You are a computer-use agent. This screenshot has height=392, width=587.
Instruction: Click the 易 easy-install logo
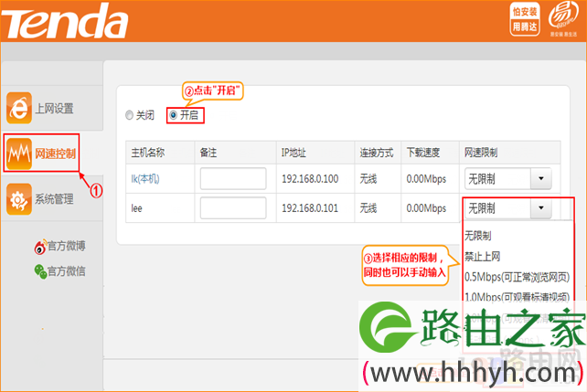[x=562, y=18]
